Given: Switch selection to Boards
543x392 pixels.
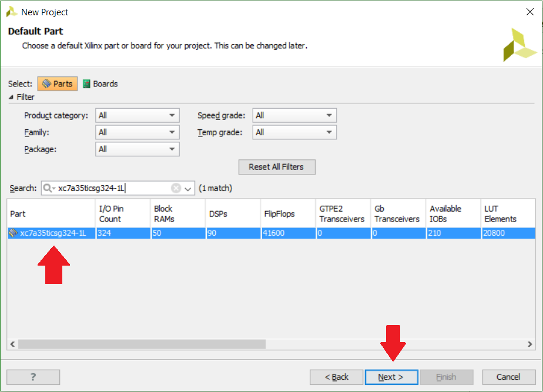Looking at the screenshot, I should [100, 84].
